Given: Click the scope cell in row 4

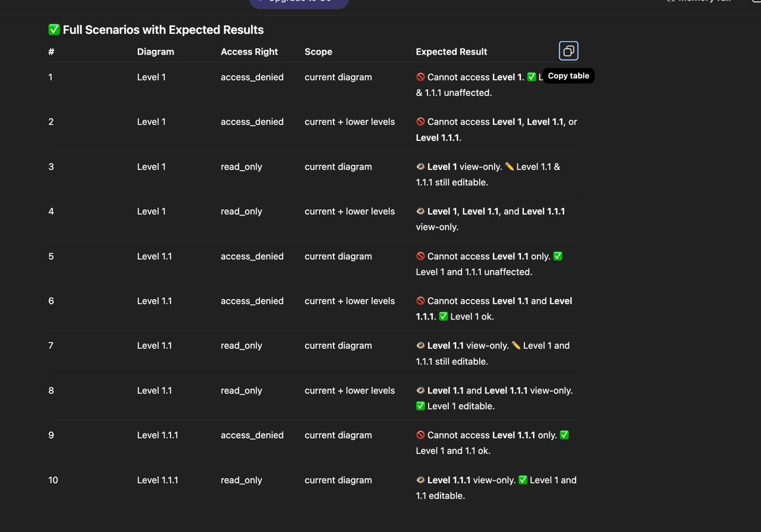Looking at the screenshot, I should 350,212.
